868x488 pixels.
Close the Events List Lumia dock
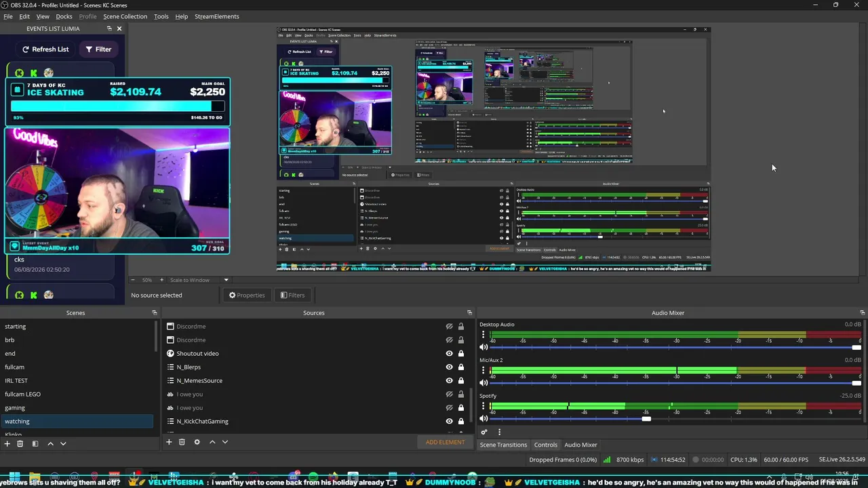tap(119, 28)
